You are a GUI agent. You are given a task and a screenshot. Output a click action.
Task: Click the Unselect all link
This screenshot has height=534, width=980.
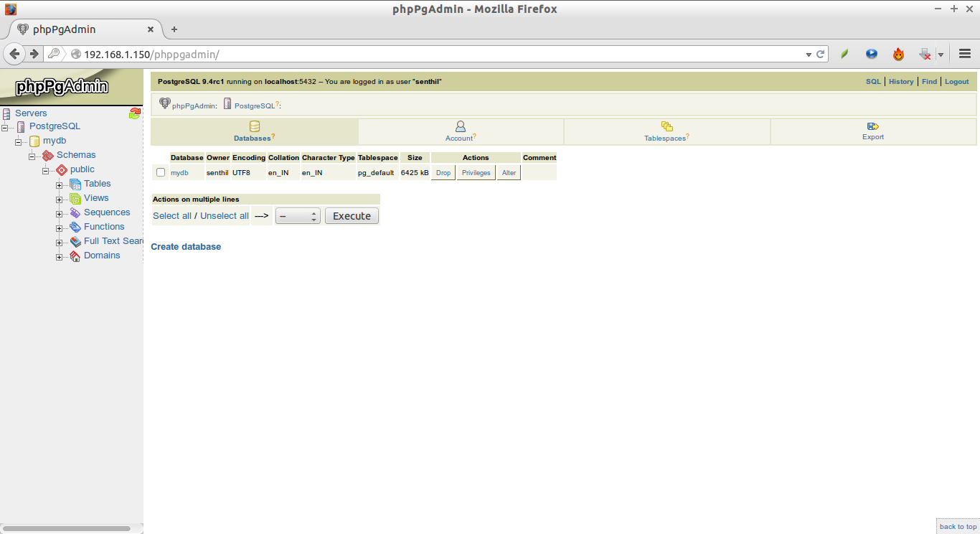(x=225, y=216)
